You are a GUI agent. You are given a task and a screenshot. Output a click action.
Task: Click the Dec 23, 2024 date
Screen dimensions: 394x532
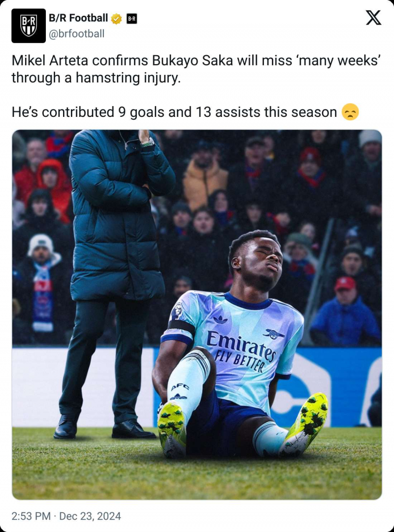pos(90,516)
